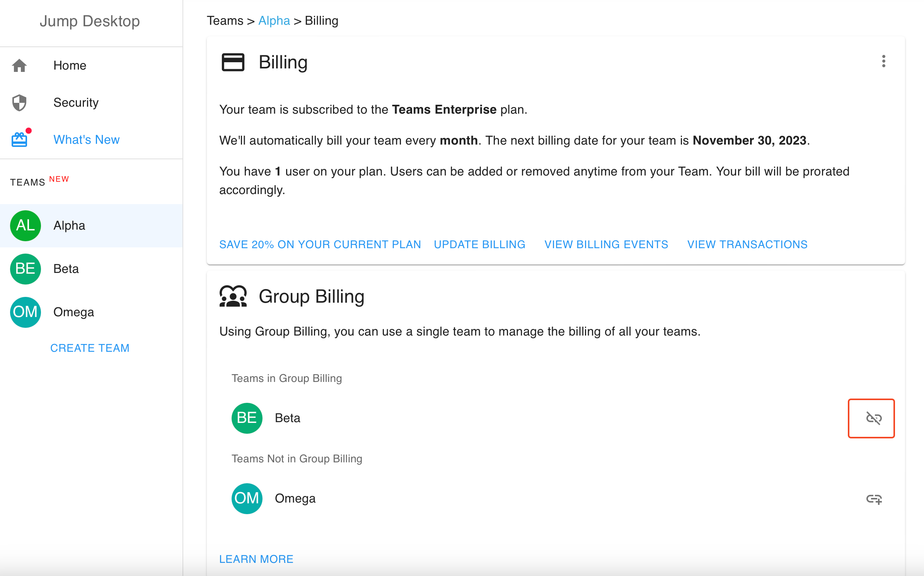Screen dimensions: 924x576
Task: Select the Alpha team in sidebar
Action: pos(91,225)
